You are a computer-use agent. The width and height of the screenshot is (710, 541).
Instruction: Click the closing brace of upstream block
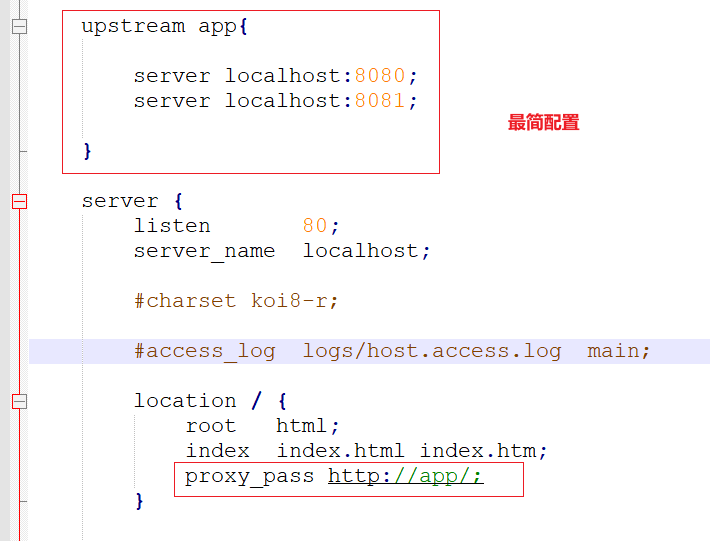[87, 151]
